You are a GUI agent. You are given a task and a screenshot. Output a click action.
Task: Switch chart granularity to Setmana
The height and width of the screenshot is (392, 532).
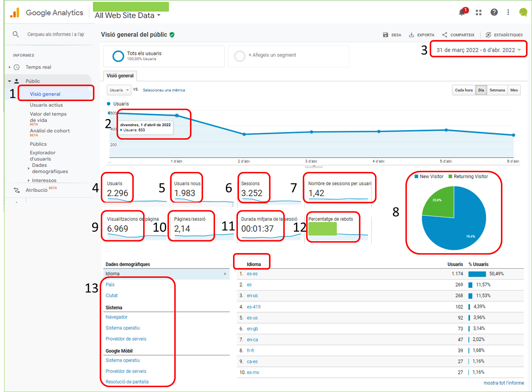pyautogui.click(x=497, y=90)
